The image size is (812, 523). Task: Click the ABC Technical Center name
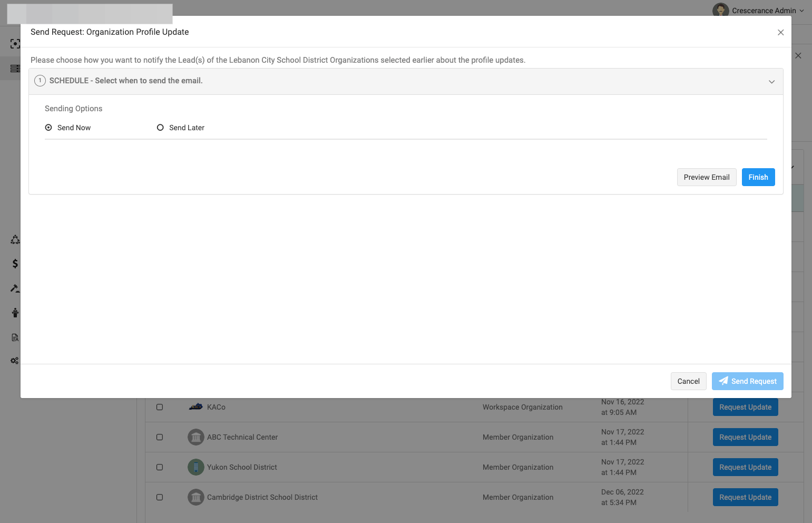tap(242, 437)
